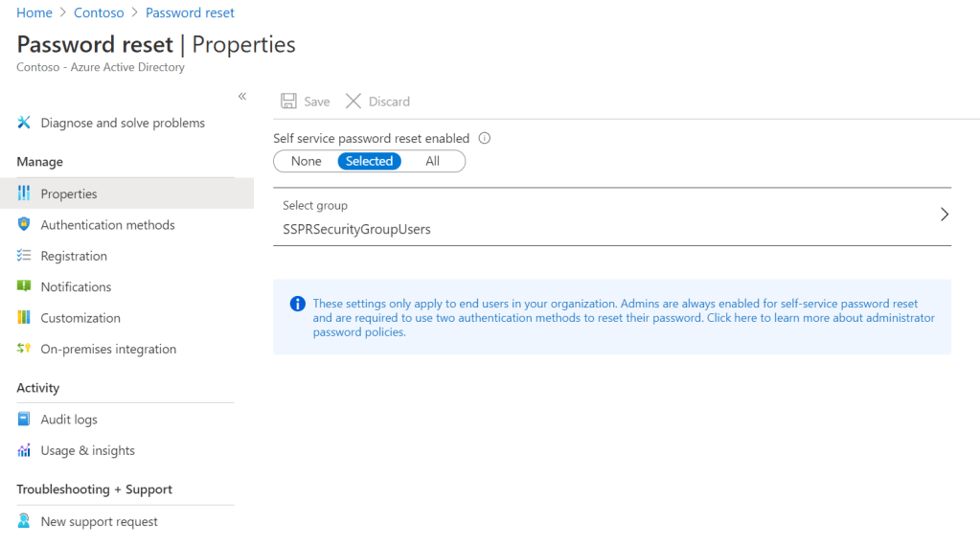Choose the Selected option for password reset
The image size is (980, 546).
click(x=369, y=161)
